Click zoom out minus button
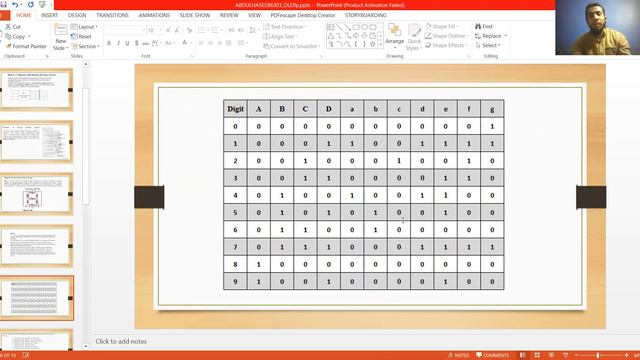Image resolution: width=640 pixels, height=360 pixels. 576,356
